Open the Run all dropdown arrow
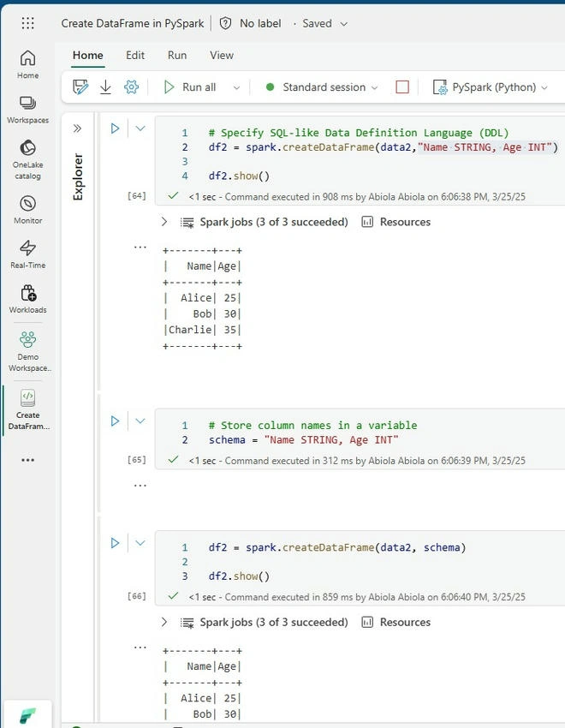Viewport: 565px width, 728px height. 236,87
